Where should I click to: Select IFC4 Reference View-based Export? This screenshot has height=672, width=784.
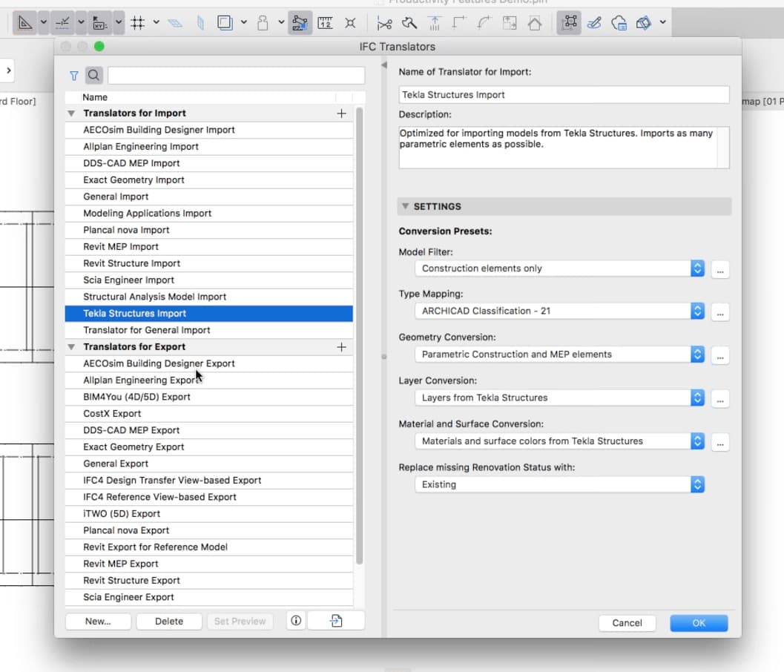(x=209, y=497)
